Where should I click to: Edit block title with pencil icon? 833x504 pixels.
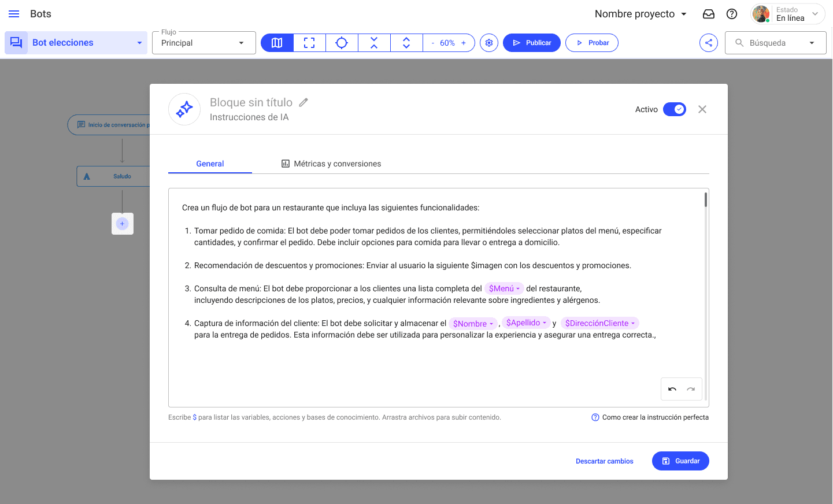click(x=303, y=102)
